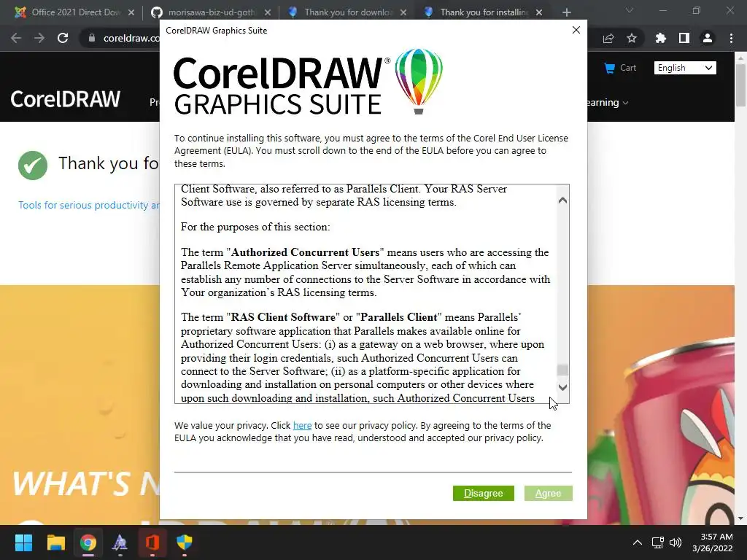The height and width of the screenshot is (560, 747).
Task: Close the Office 2021 Direct Download tab
Action: [x=131, y=12]
